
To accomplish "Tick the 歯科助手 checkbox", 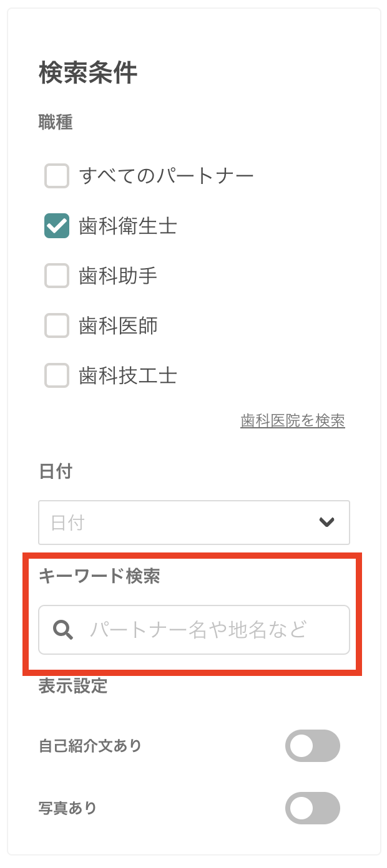I will coord(57,276).
